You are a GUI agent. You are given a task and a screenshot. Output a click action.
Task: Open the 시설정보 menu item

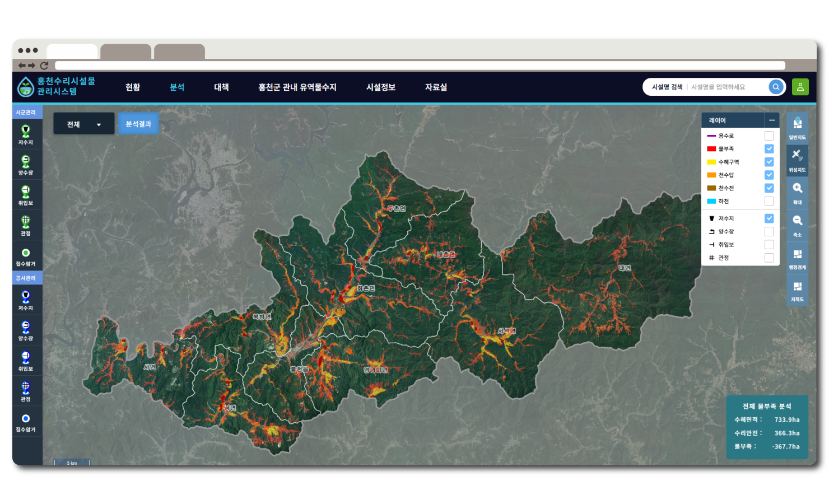point(381,87)
